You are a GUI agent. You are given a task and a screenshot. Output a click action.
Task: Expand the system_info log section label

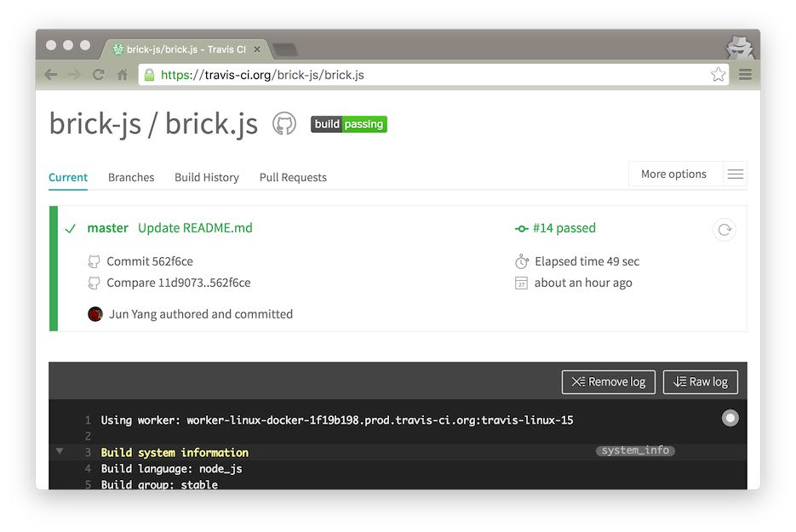point(635,450)
